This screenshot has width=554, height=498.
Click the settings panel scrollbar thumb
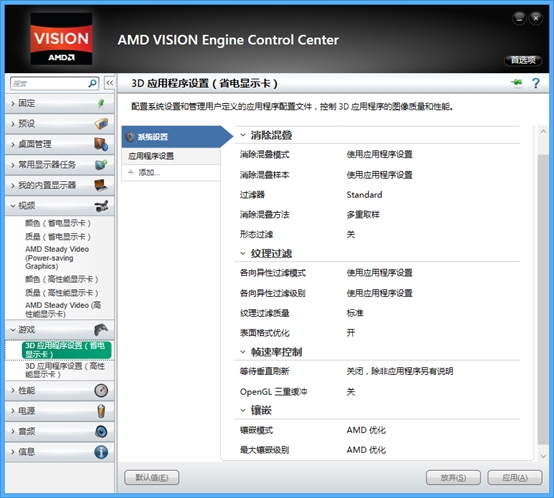(x=543, y=300)
